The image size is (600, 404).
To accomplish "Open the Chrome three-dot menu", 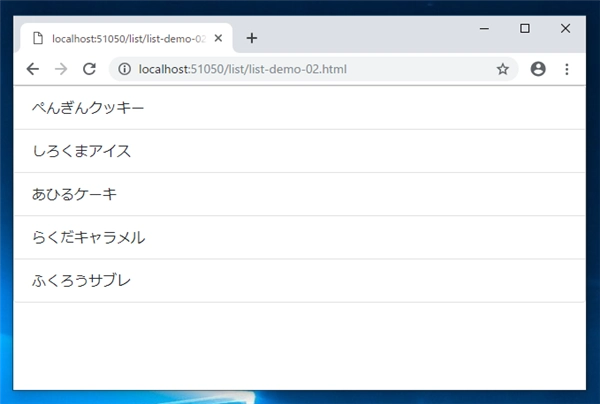I will point(567,69).
